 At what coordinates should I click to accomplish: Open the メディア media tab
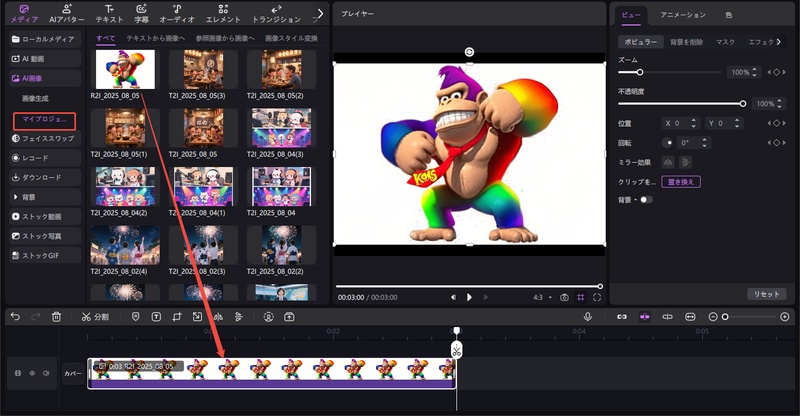click(24, 13)
